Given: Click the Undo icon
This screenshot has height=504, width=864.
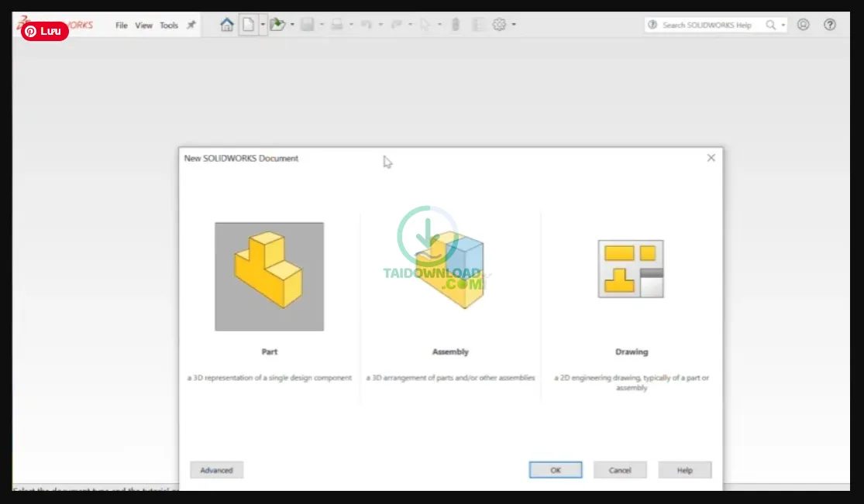Looking at the screenshot, I should pos(367,24).
